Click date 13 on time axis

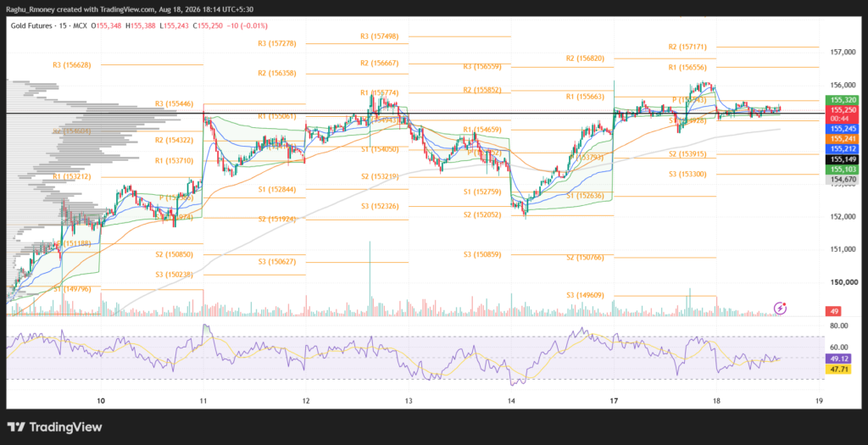click(409, 399)
